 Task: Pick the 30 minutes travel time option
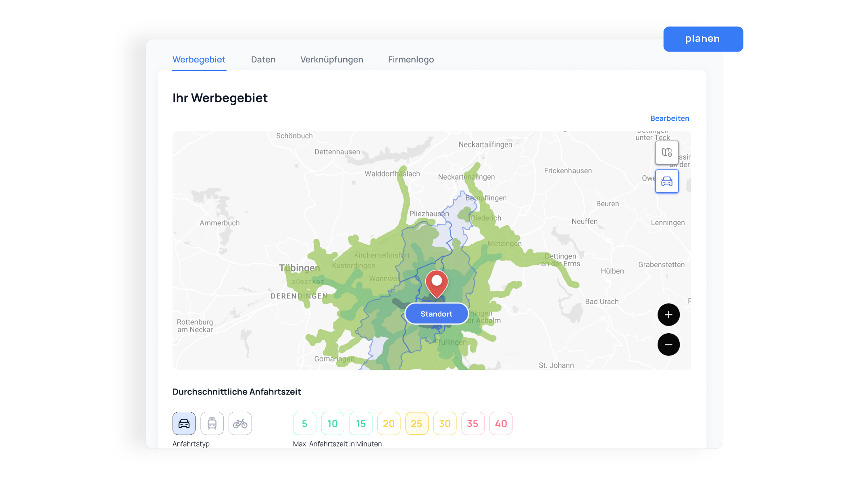tap(445, 424)
